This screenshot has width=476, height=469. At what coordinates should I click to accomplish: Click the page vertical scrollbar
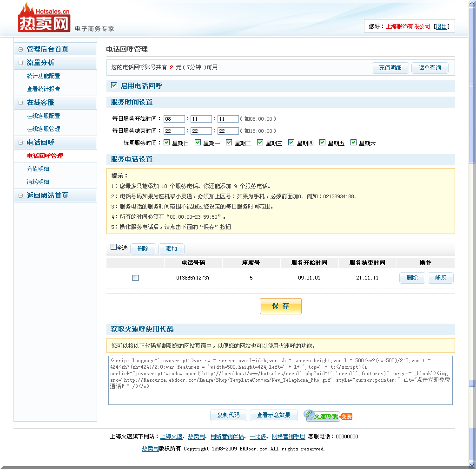[x=472, y=232]
